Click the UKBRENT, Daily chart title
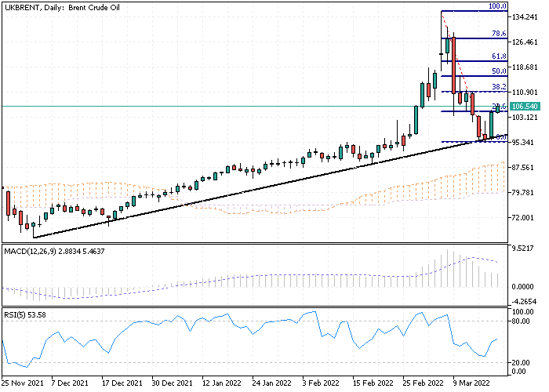The width and height of the screenshot is (549, 392). point(60,6)
